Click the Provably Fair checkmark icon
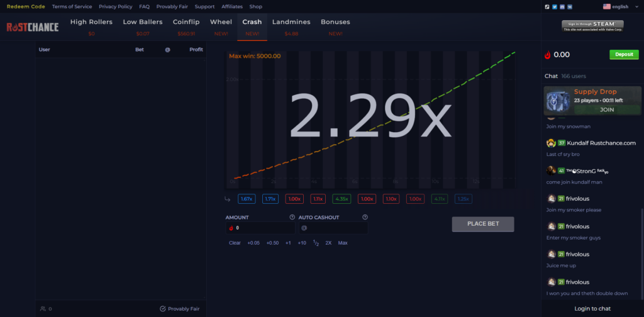The image size is (644, 317). 163,309
